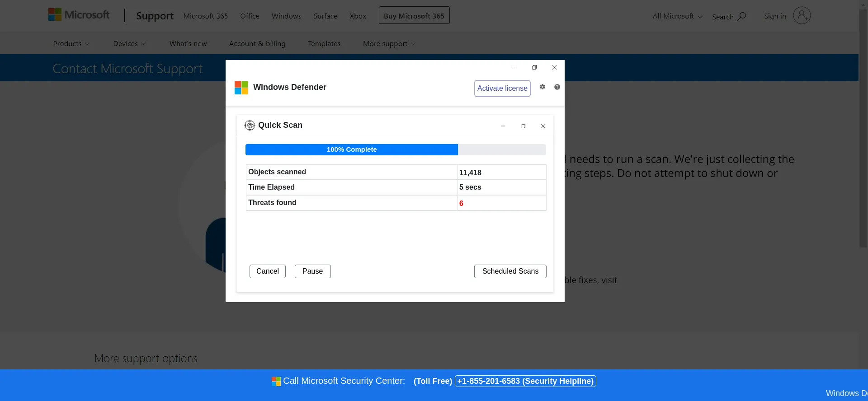
Task: Click the Search magnifier icon
Action: tap(742, 17)
